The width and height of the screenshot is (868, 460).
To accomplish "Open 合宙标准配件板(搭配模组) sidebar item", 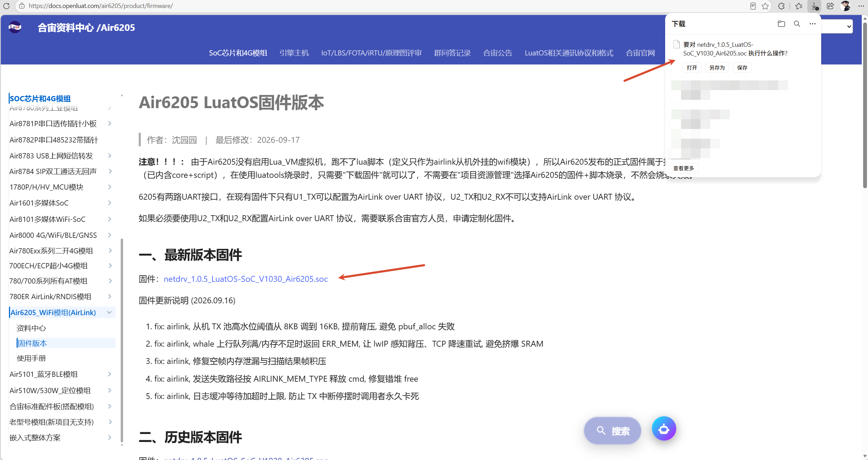I will [x=52, y=406].
